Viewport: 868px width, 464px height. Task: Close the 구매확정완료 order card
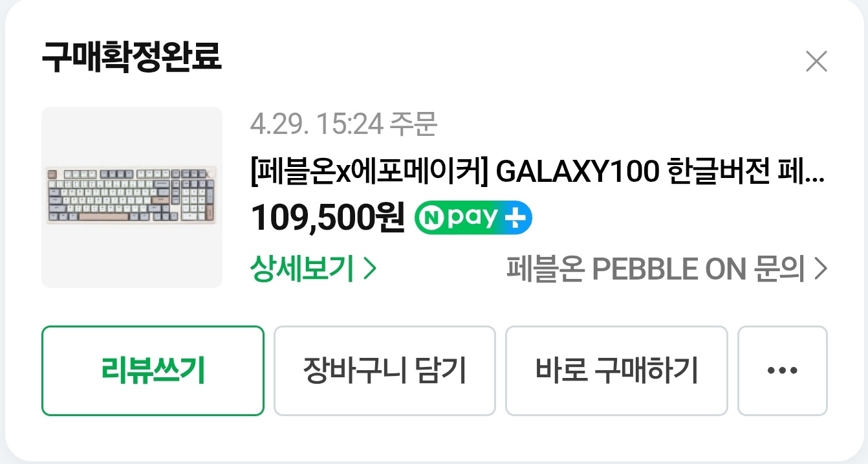click(x=816, y=62)
